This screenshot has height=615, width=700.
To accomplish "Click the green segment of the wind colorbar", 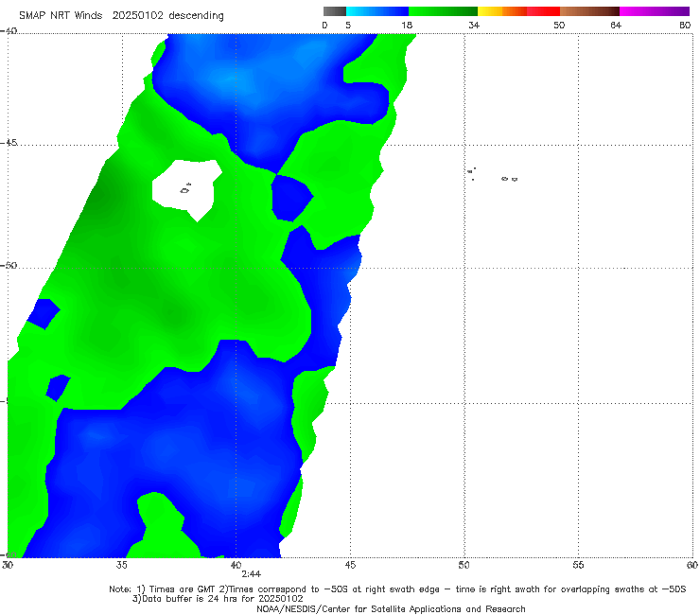I will pyautogui.click(x=443, y=11).
